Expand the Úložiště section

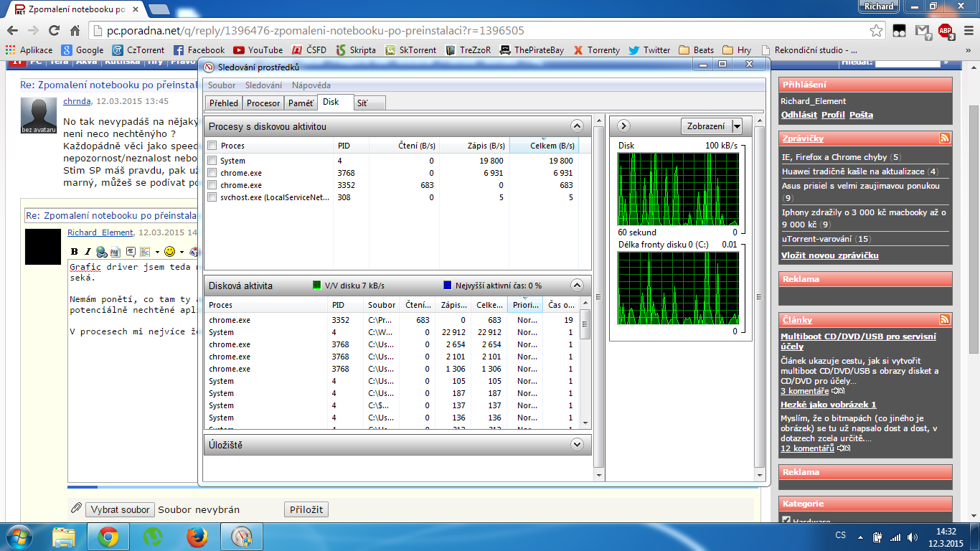[x=577, y=445]
